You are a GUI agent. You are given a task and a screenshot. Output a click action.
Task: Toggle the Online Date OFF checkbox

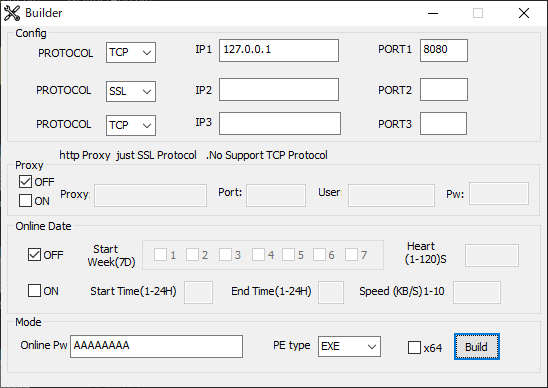(x=34, y=254)
